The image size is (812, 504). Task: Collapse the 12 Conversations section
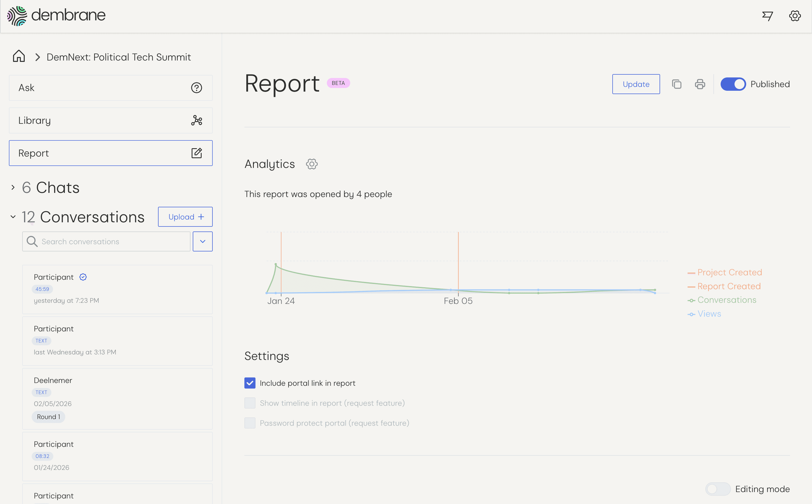(x=13, y=217)
